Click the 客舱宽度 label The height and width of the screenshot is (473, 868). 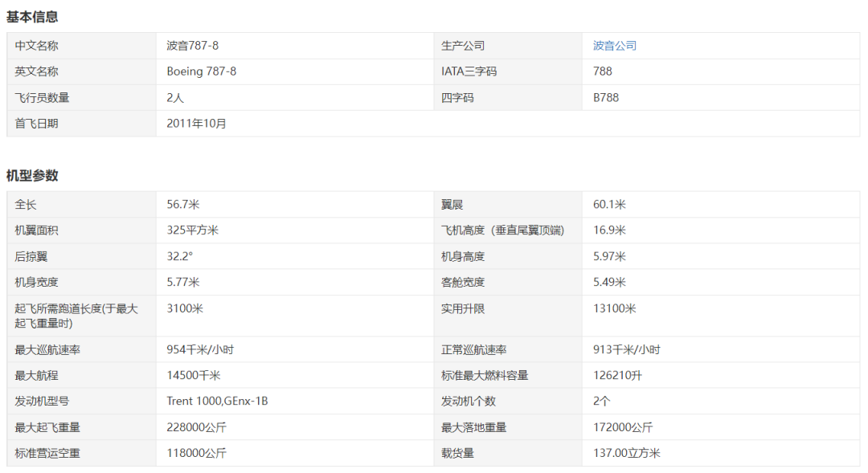[x=463, y=282]
